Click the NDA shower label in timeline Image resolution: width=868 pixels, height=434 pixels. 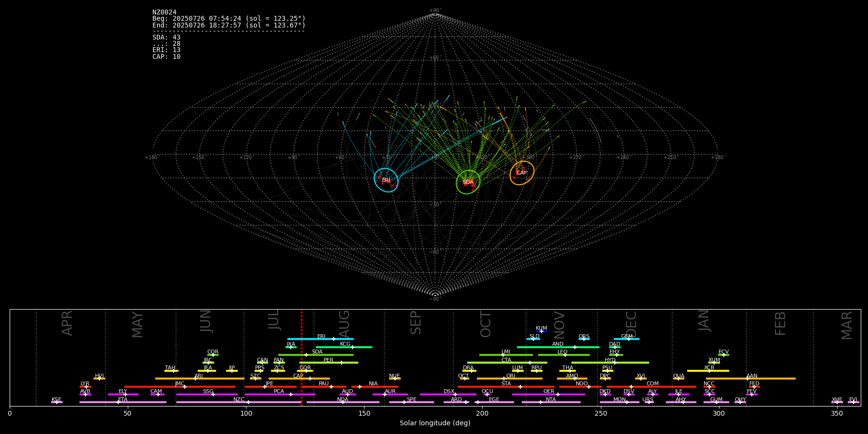pos(343,400)
